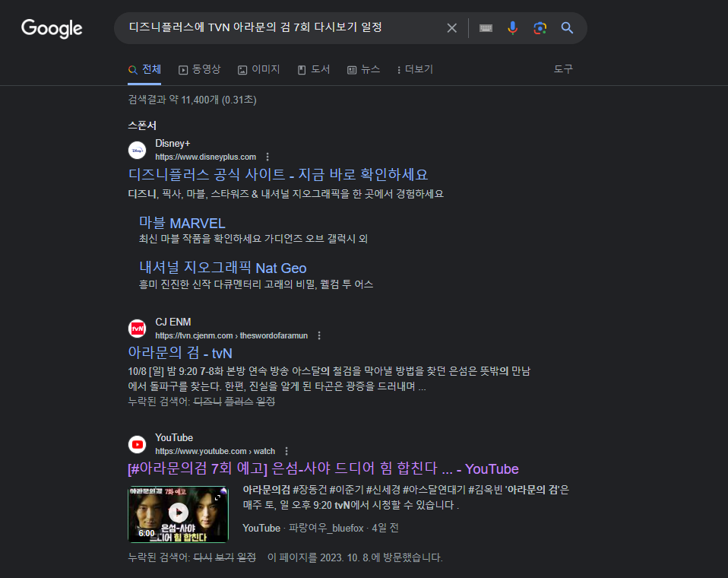This screenshot has width=728, height=578.
Task: Switch to the 뉴스 tab
Action: point(363,70)
